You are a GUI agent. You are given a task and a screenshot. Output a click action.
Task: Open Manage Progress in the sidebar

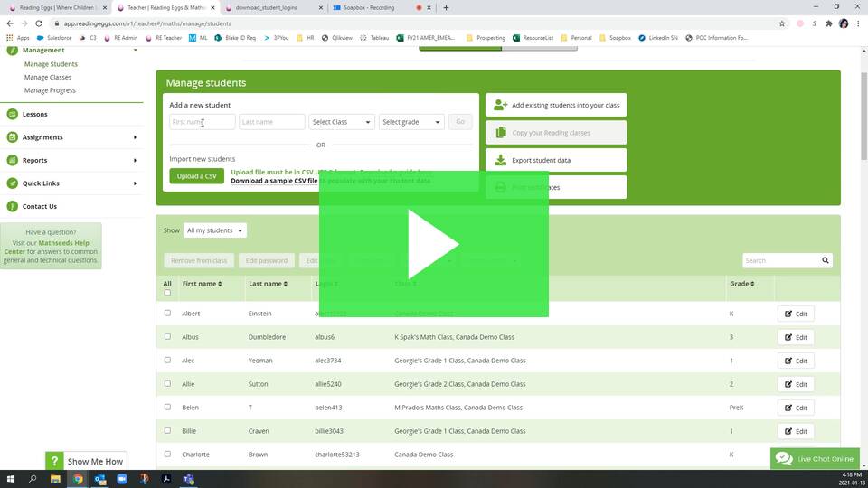[50, 90]
